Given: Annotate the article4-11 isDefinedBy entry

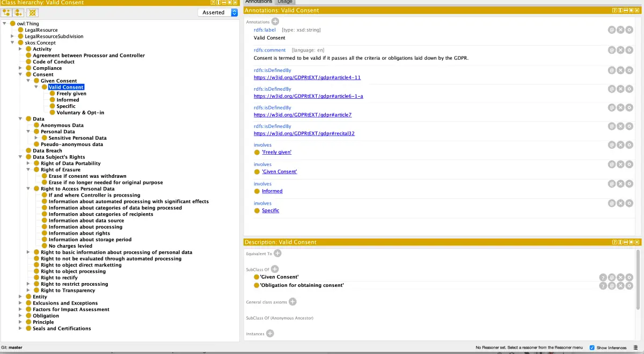Looking at the screenshot, I should tap(612, 70).
